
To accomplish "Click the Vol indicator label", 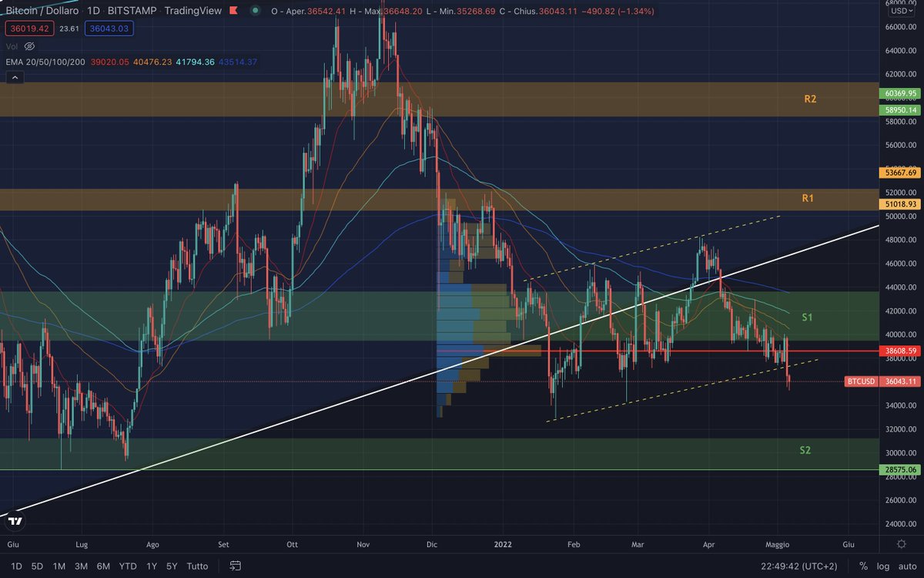I will tap(12, 46).
